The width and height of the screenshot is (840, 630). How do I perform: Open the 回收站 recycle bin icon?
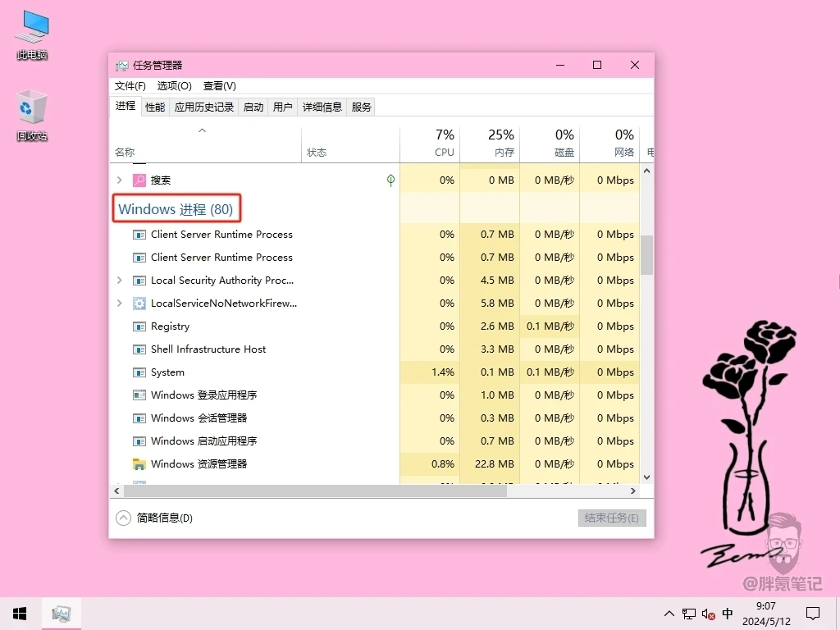(x=32, y=116)
